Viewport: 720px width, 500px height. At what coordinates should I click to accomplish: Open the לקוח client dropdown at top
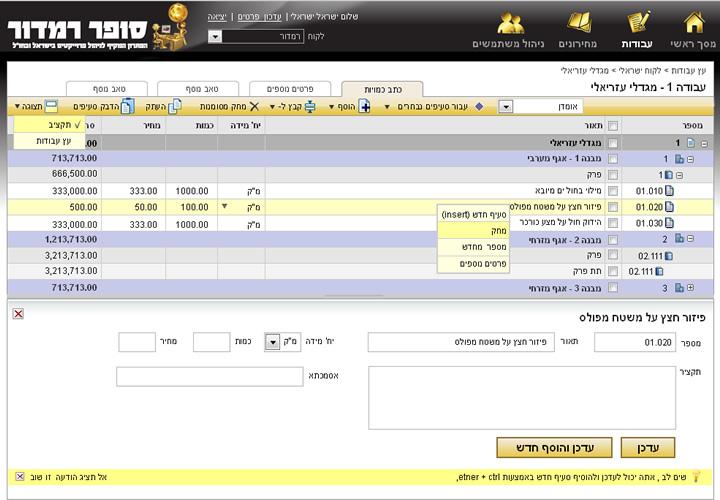click(215, 36)
